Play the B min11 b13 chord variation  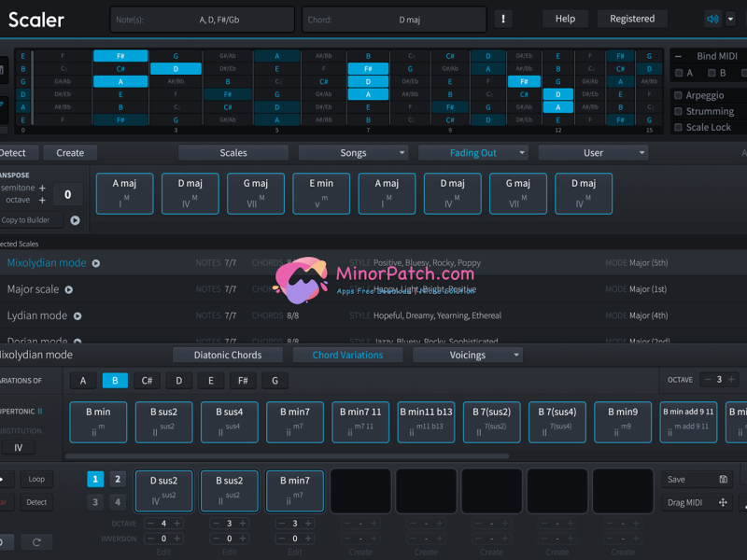[x=426, y=423]
